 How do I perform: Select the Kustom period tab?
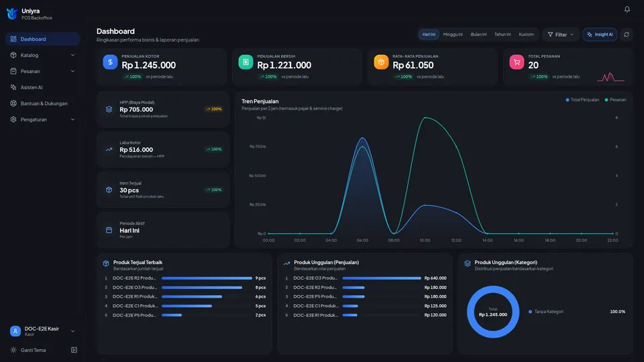[526, 34]
